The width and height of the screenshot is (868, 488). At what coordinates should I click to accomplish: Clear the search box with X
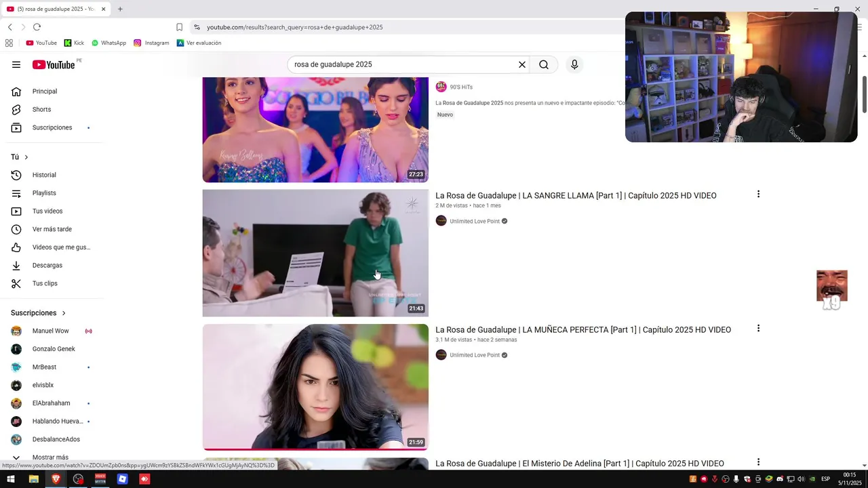tap(522, 64)
